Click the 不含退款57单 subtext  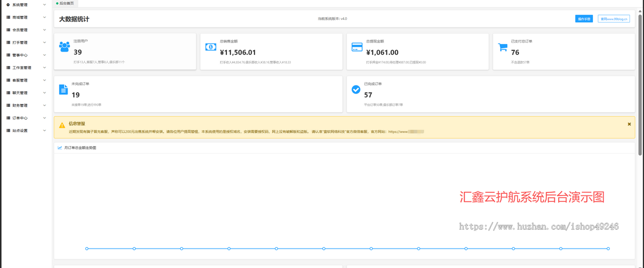coord(520,62)
